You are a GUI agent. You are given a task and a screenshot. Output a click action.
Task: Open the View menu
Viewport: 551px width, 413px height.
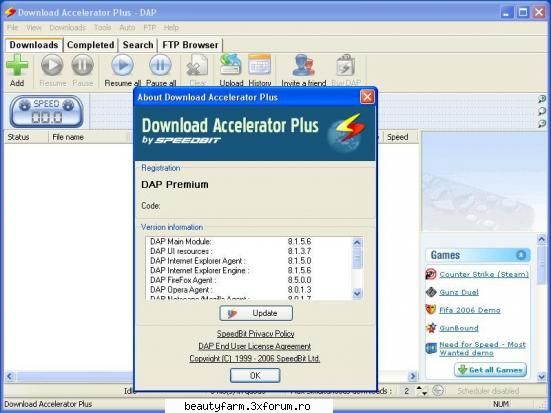point(34,27)
